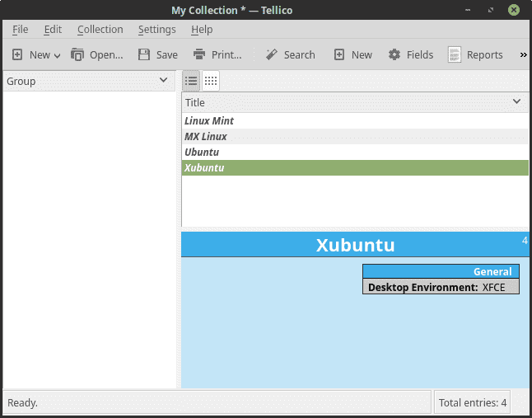Click the General section header

pos(441,271)
